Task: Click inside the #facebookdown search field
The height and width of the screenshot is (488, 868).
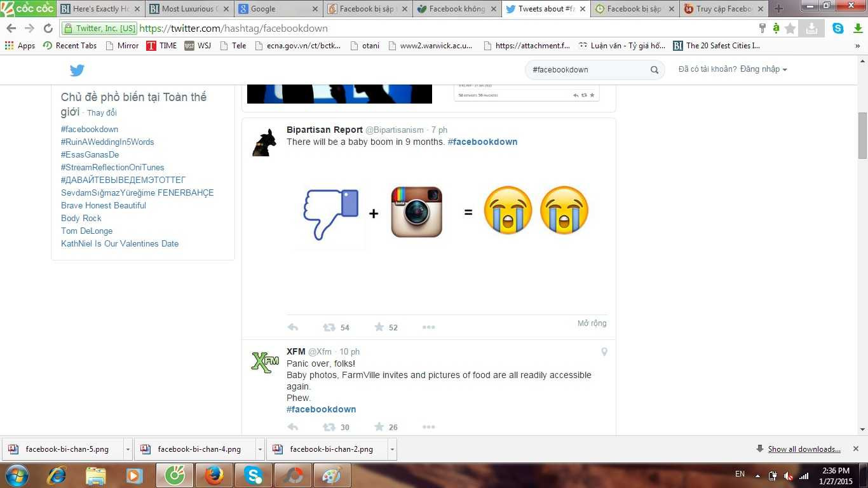Action: pos(585,70)
